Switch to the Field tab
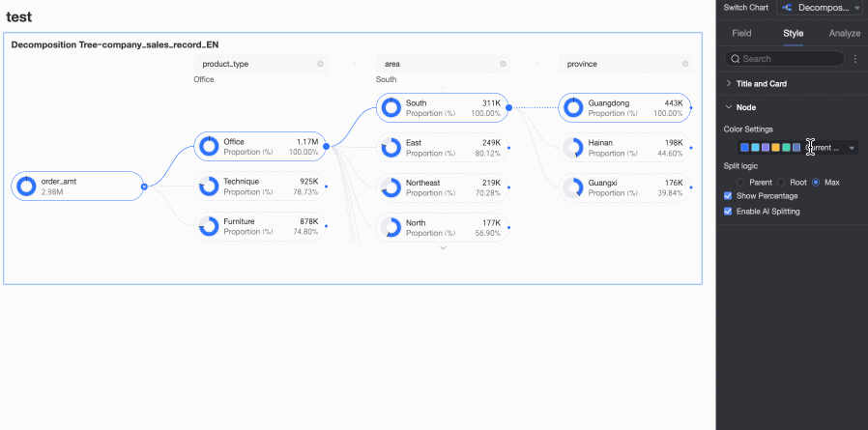The height and width of the screenshot is (430, 868). point(741,33)
